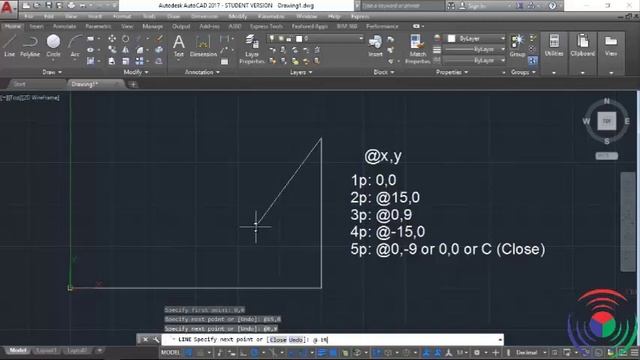The height and width of the screenshot is (360, 640).
Task: Click the Array tool icon
Action: pyautogui.click(x=139, y=61)
